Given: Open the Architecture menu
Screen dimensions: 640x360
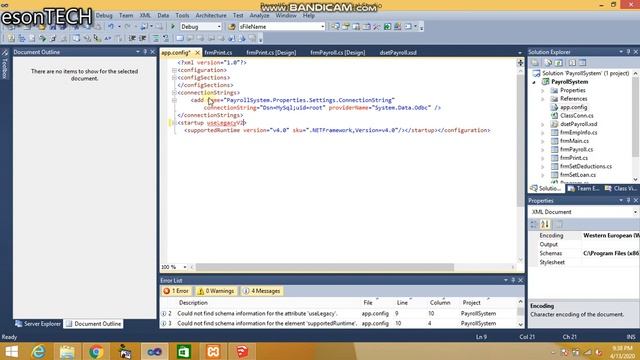Looking at the screenshot, I should [x=211, y=16].
